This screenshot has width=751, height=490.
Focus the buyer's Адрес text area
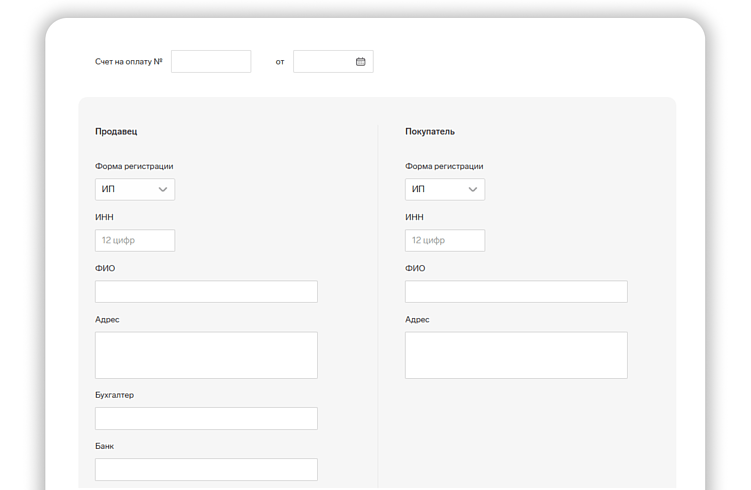[x=516, y=355]
